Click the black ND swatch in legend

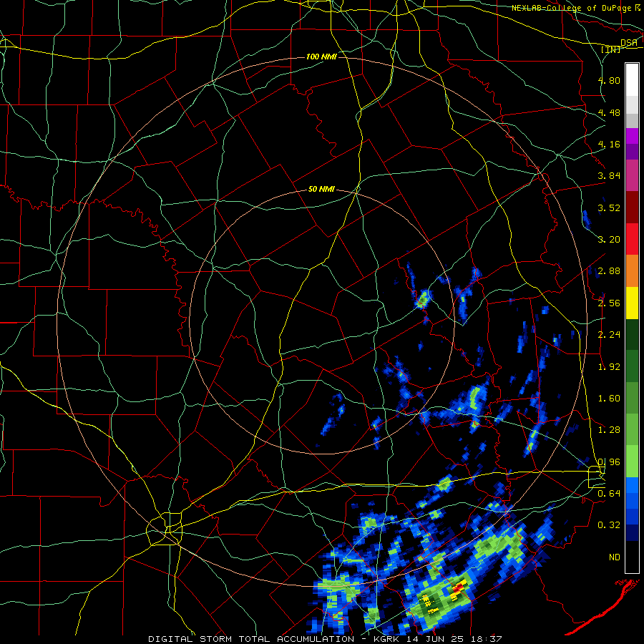(x=632, y=557)
